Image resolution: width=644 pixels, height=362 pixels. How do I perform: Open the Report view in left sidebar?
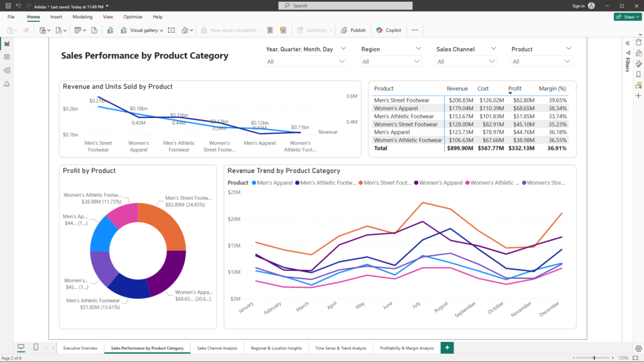tap(7, 43)
